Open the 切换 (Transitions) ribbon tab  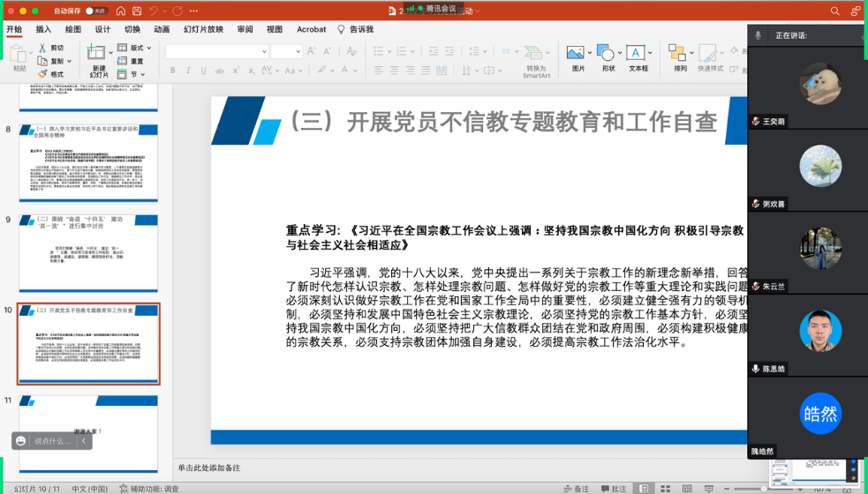(132, 29)
